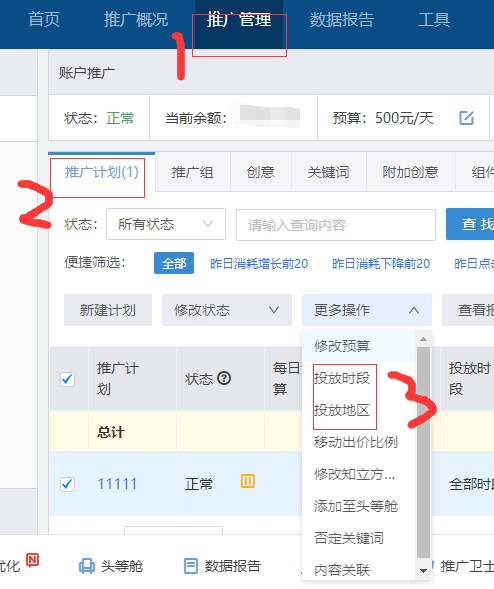Open 工具 in top navigation
This screenshot has height=589, width=494.
click(x=434, y=20)
